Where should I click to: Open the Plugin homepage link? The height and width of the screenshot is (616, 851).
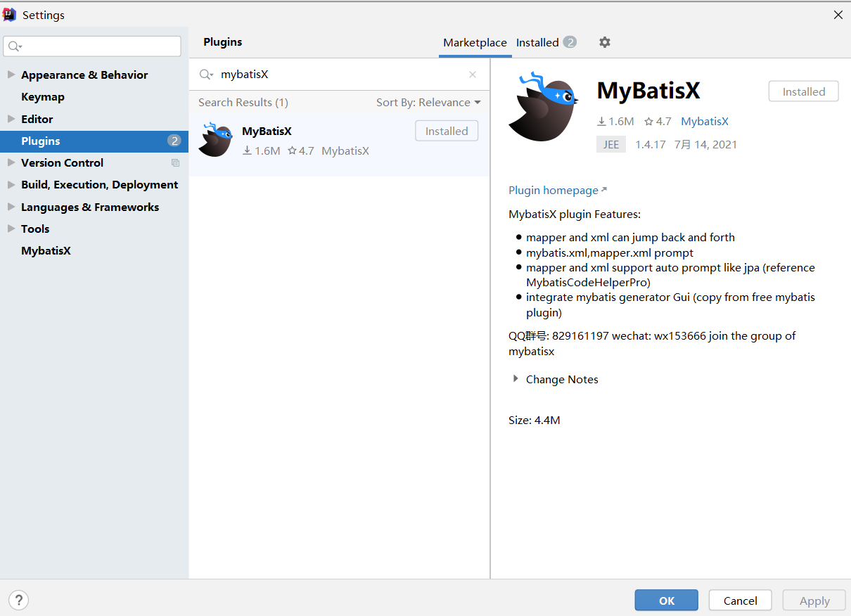click(557, 191)
